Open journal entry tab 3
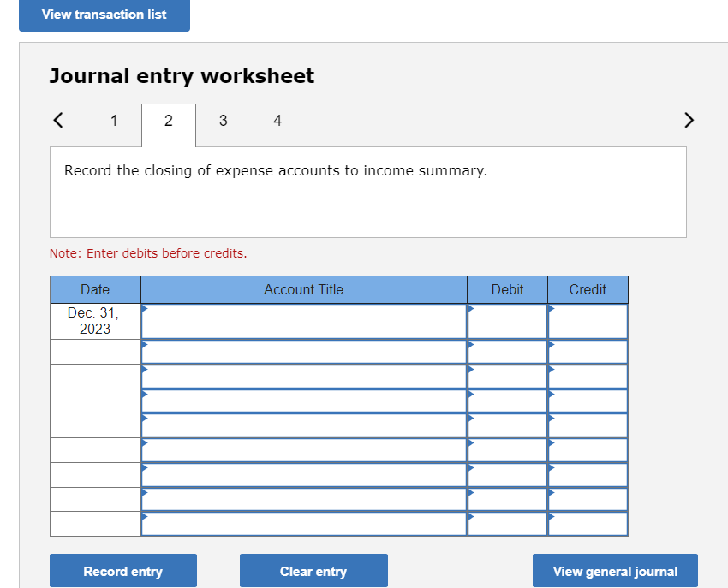Screen dimensions: 728x588 click(x=224, y=121)
